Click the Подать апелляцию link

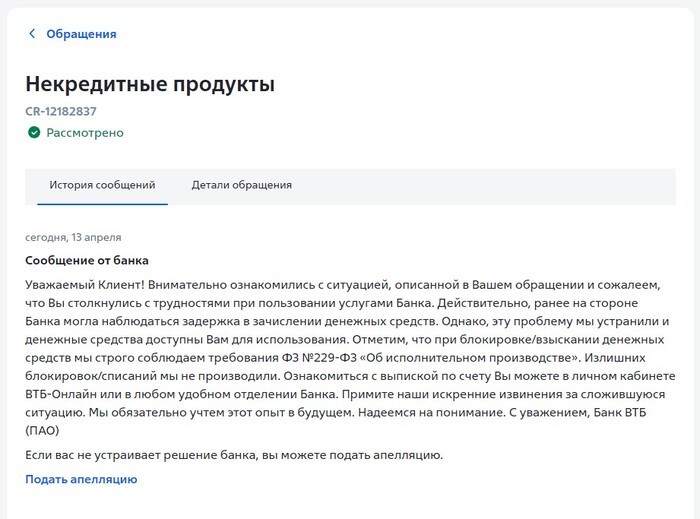(x=81, y=479)
